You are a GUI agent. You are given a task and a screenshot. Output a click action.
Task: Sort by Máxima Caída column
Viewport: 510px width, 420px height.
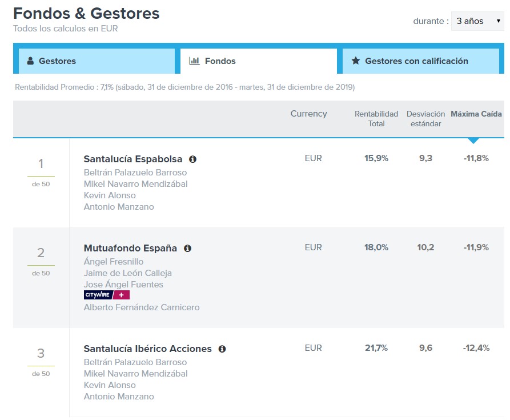[x=476, y=114]
